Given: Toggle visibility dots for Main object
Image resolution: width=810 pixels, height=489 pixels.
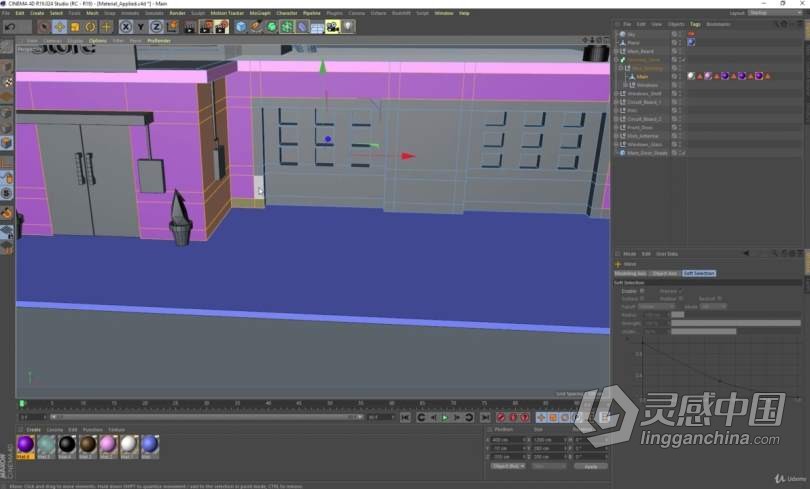Looking at the screenshot, I should [x=680, y=76].
